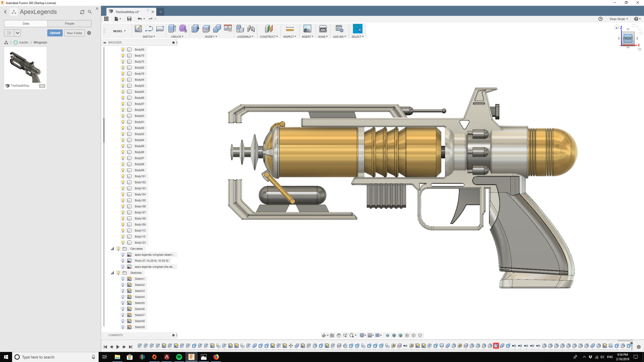Hide Body69 with its lightbulb
This screenshot has width=644, height=362.
point(123,50)
